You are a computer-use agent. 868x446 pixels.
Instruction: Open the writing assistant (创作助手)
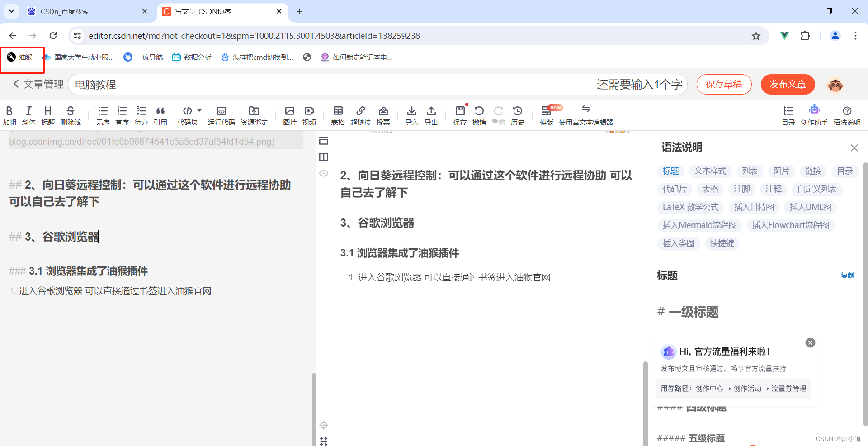814,116
